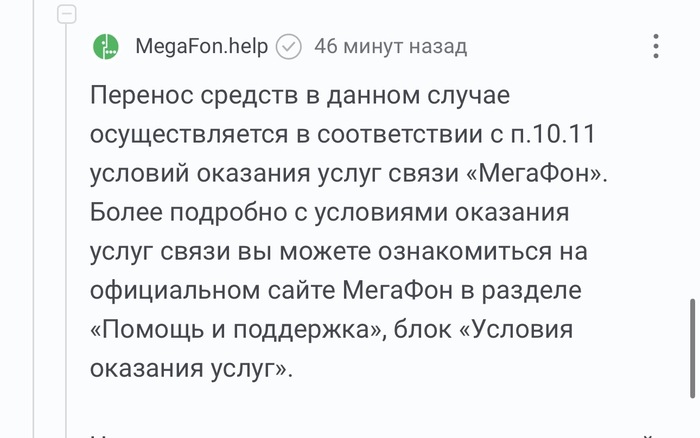Click the green MegaFon avatar icon
The height and width of the screenshot is (438, 700).
(105, 47)
